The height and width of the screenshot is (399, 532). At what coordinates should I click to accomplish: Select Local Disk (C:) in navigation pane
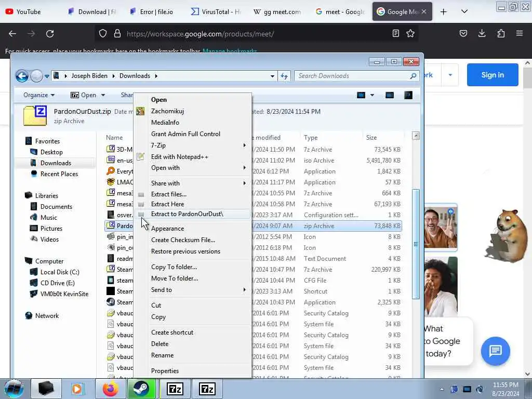[x=60, y=272]
